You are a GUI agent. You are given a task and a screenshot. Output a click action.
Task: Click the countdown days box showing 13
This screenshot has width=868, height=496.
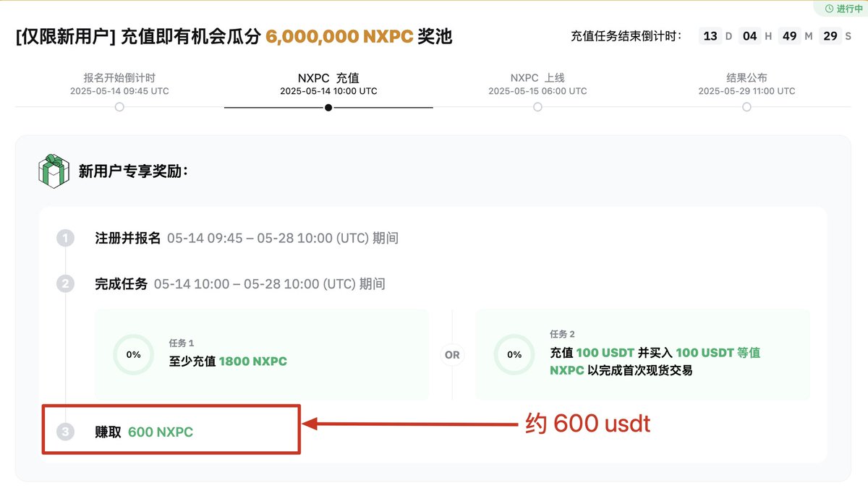[x=710, y=36]
